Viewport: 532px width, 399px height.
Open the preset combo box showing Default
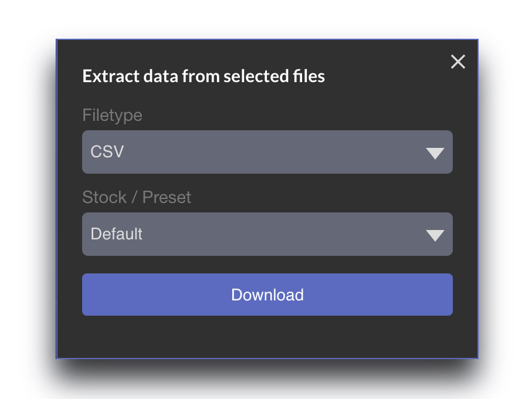pyautogui.click(x=267, y=234)
